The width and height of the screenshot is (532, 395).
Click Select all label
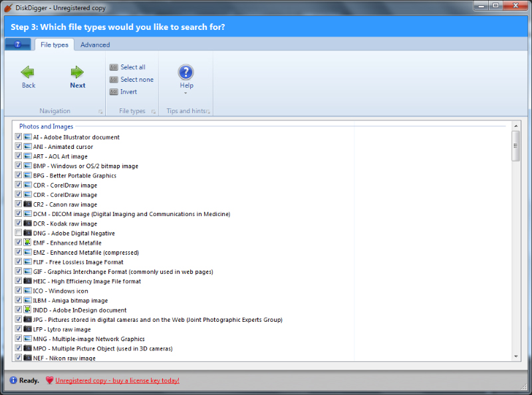(133, 67)
